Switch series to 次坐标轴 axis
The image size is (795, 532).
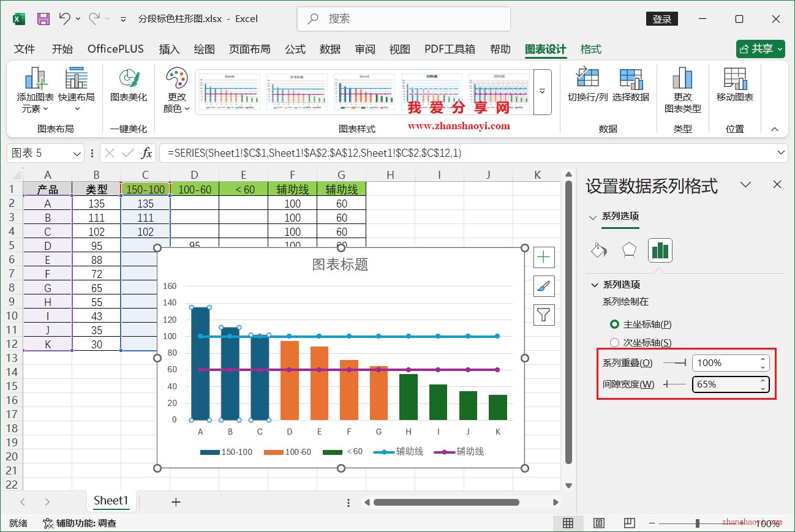pos(615,342)
